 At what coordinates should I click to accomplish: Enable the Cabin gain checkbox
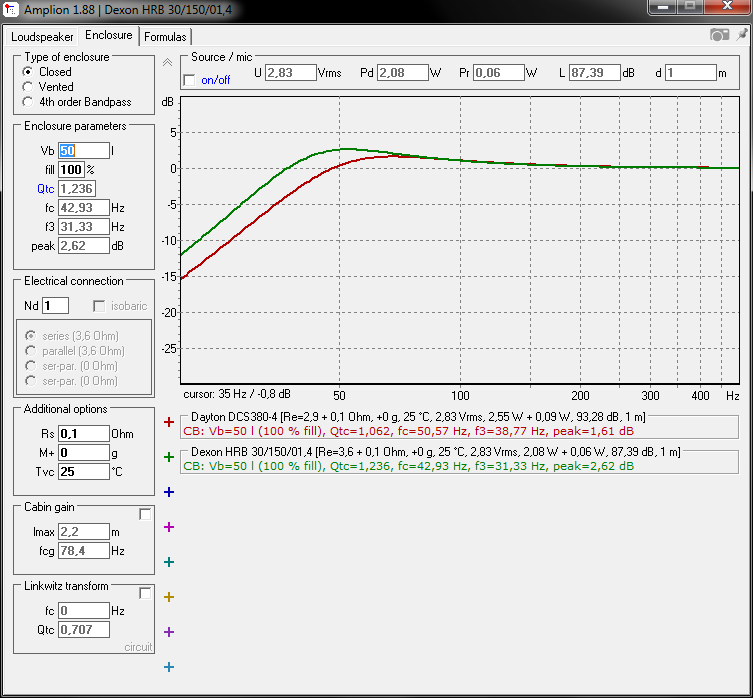(145, 514)
